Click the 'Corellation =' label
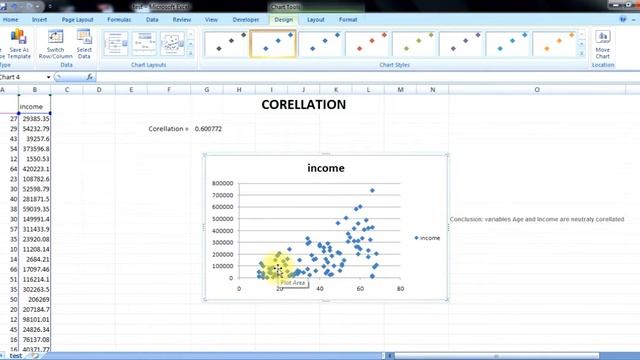Screen dimensions: 640x360 pyautogui.click(x=169, y=129)
